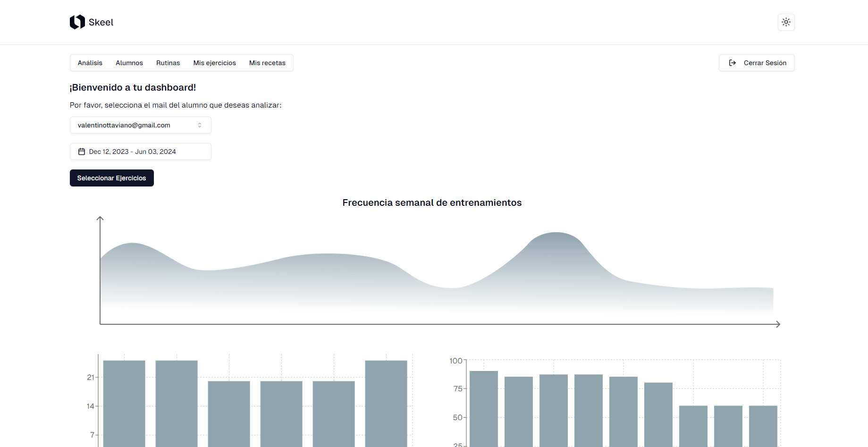The image size is (868, 447).
Task: Click the '75' axis label on right chart
Action: click(458, 388)
